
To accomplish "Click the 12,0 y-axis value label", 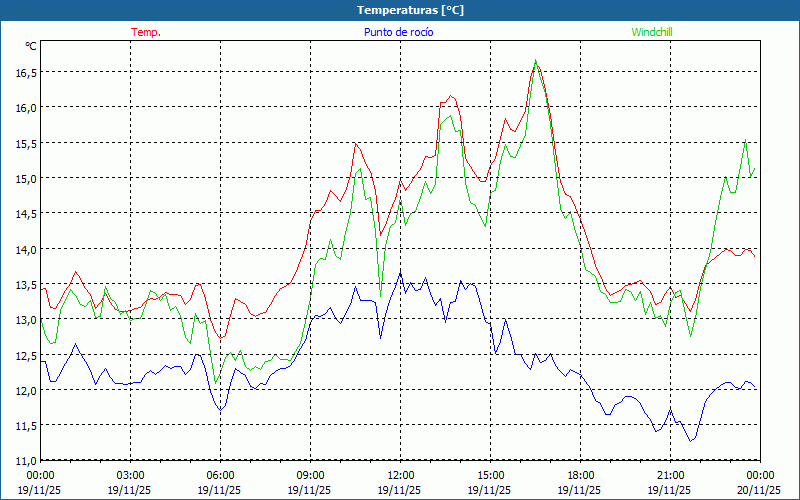I will tap(24, 390).
